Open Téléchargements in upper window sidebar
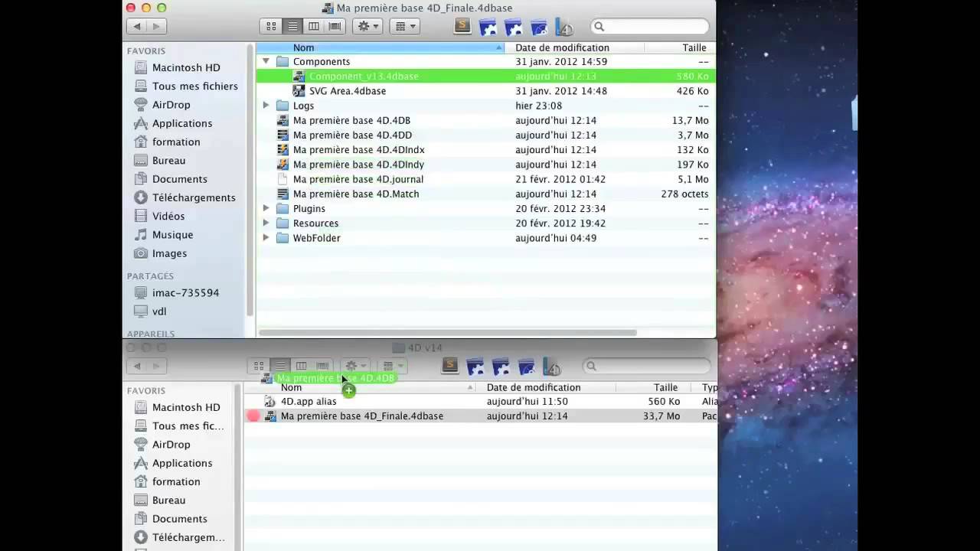980x551 pixels. 194,197
